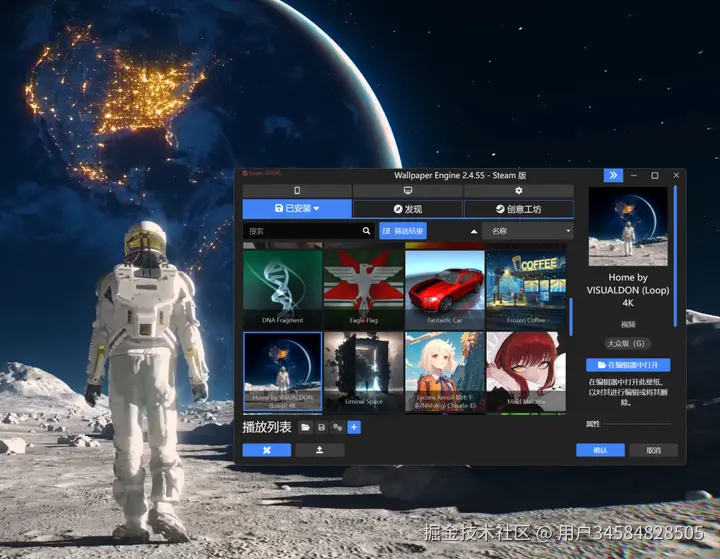Add wallpaper to playlist plus button
The height and width of the screenshot is (559, 720).
click(x=354, y=428)
